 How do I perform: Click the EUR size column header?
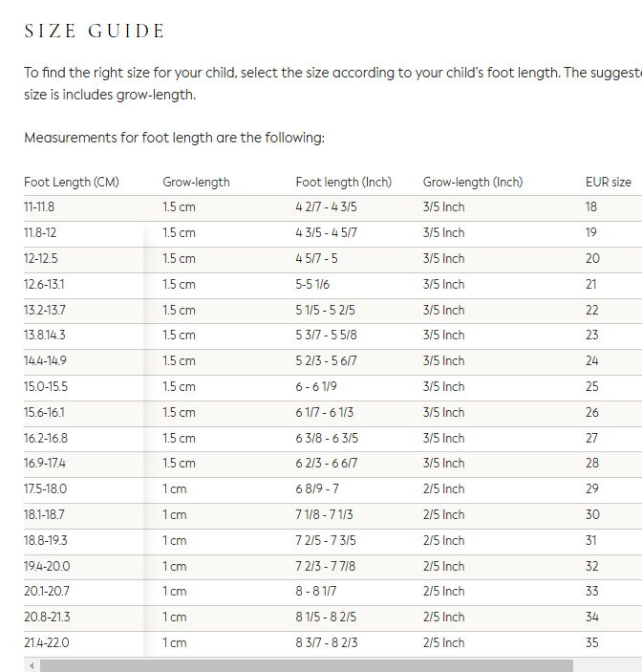[x=608, y=182]
